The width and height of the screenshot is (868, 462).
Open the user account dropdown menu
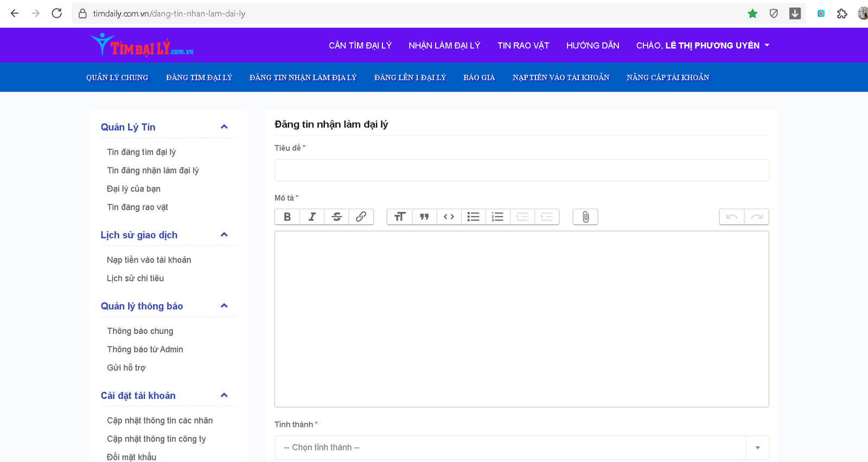(x=703, y=46)
